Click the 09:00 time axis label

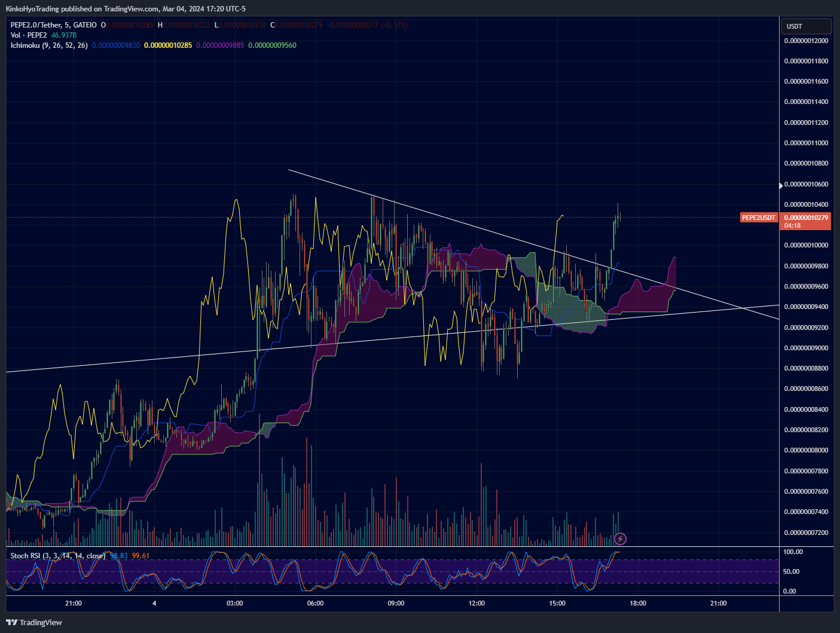tap(396, 603)
